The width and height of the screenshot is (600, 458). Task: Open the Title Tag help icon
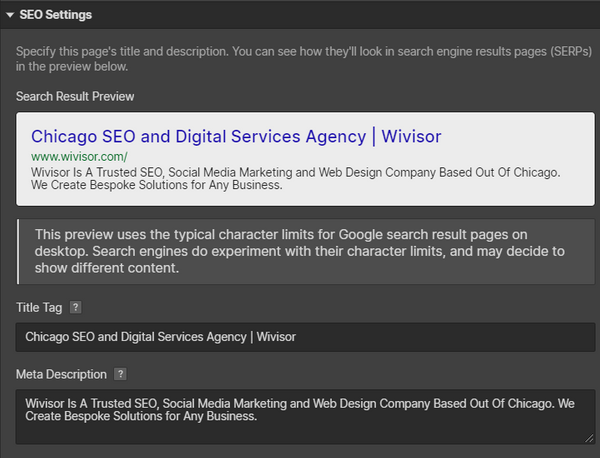point(75,307)
